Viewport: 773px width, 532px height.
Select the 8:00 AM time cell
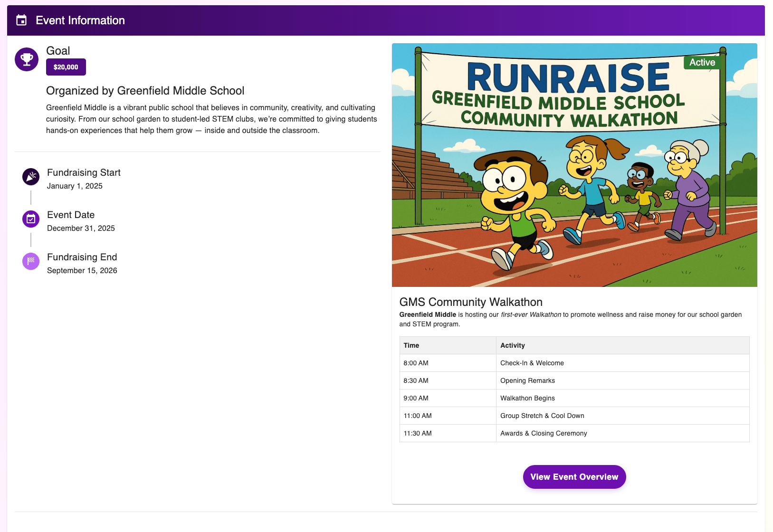click(448, 363)
